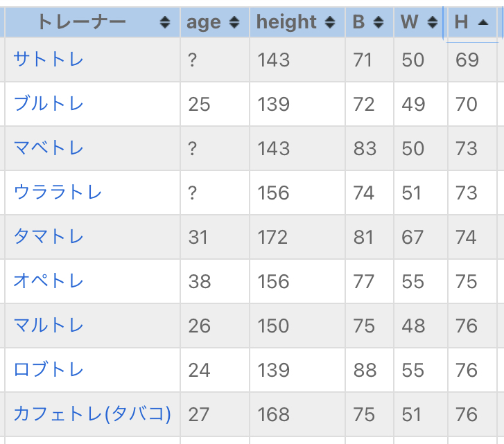Click H value 69 in サトトレ row
Image resolution: width=504 pixels, height=444 pixels.
[467, 60]
